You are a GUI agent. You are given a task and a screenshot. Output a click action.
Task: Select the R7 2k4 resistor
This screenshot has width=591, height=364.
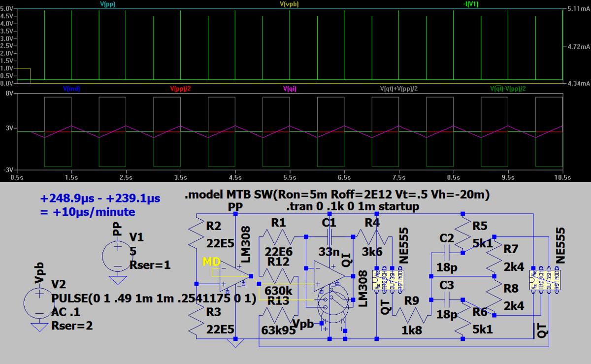[x=493, y=256]
